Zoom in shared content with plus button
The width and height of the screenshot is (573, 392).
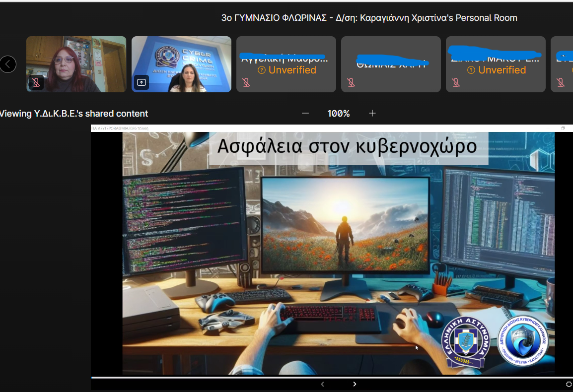[x=372, y=114]
